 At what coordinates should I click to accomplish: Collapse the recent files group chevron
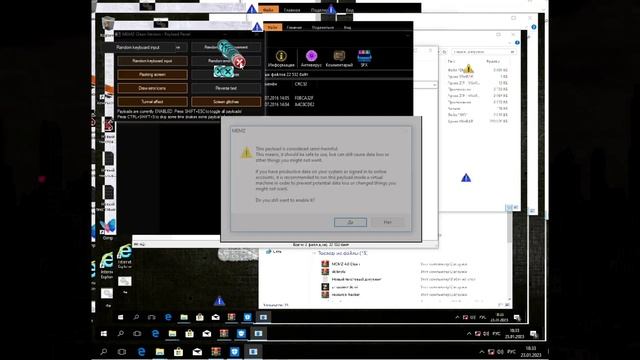314,253
